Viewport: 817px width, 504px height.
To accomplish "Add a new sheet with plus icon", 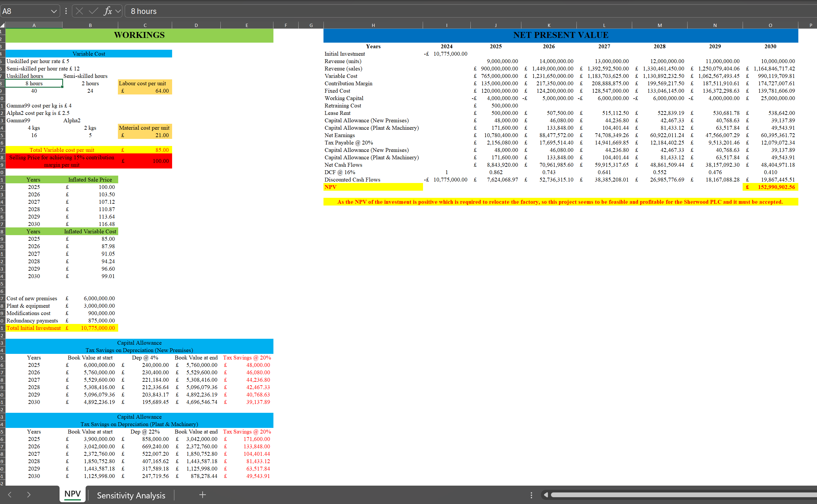I will tap(202, 495).
